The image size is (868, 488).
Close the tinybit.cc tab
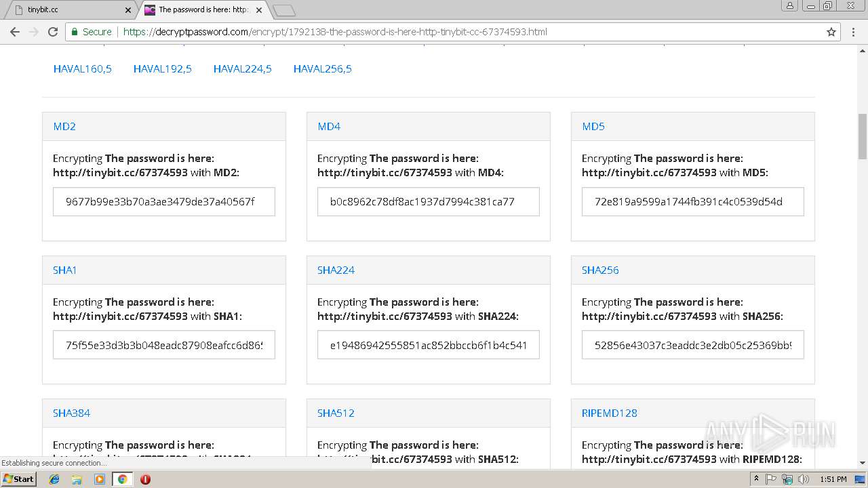[x=128, y=10]
